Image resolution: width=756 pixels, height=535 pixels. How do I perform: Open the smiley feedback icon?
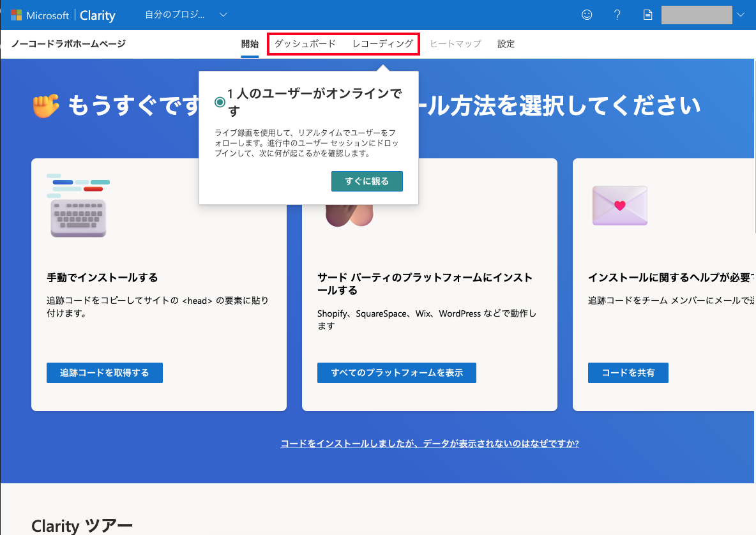click(x=587, y=15)
